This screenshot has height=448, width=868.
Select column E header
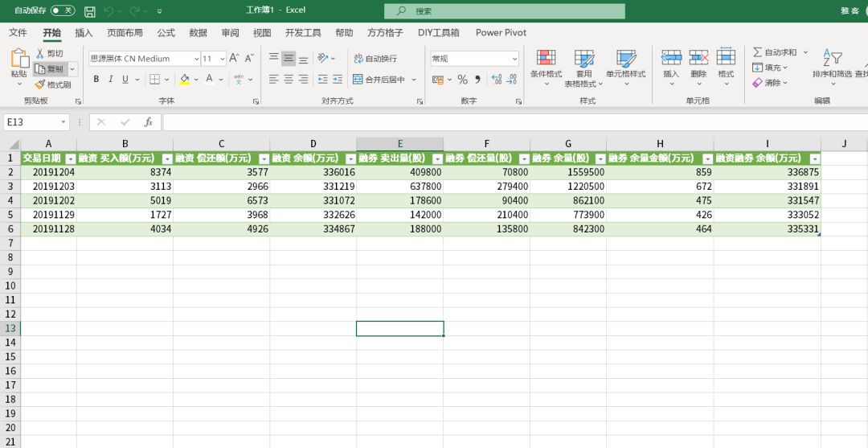399,144
